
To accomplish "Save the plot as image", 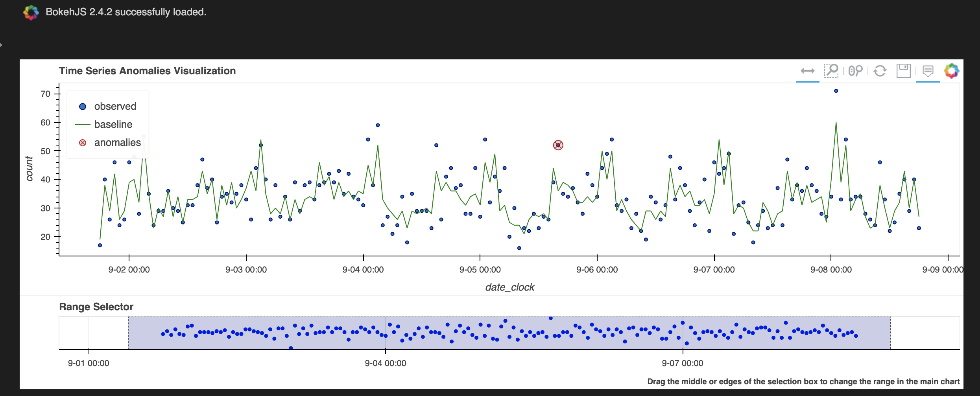I will (x=904, y=71).
